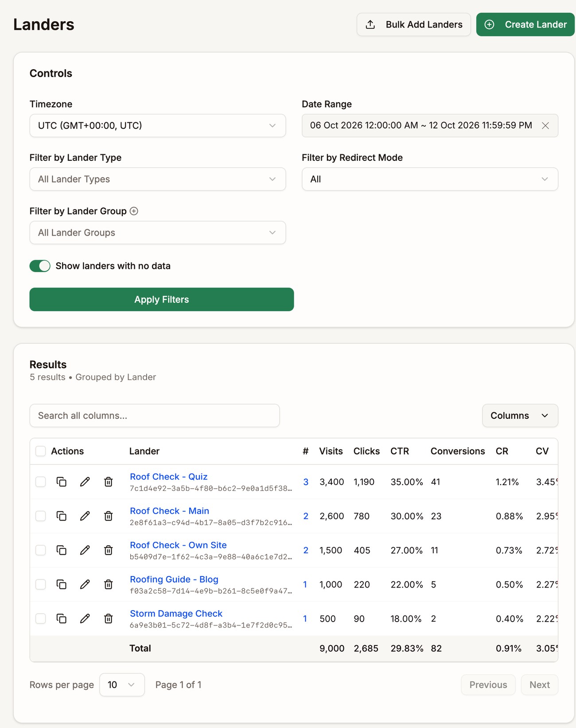Trash the Roof Check - Main lander
576x728 pixels.
(x=108, y=516)
